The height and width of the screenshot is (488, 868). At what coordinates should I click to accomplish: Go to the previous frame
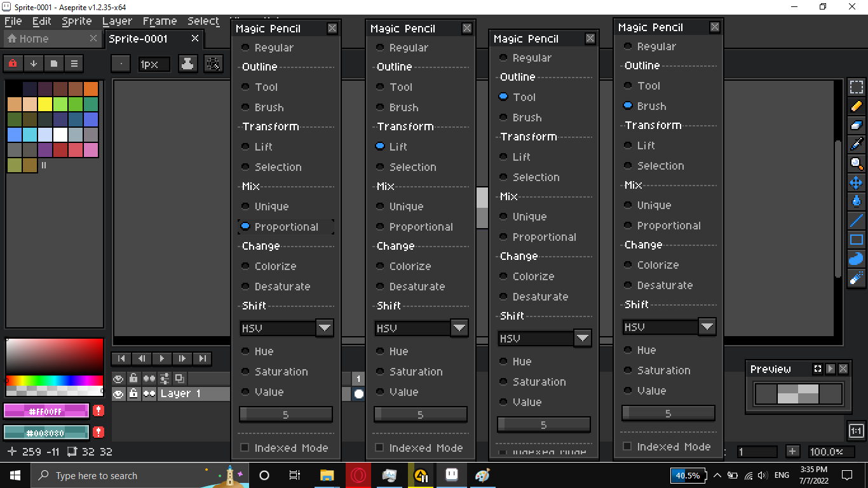point(142,359)
